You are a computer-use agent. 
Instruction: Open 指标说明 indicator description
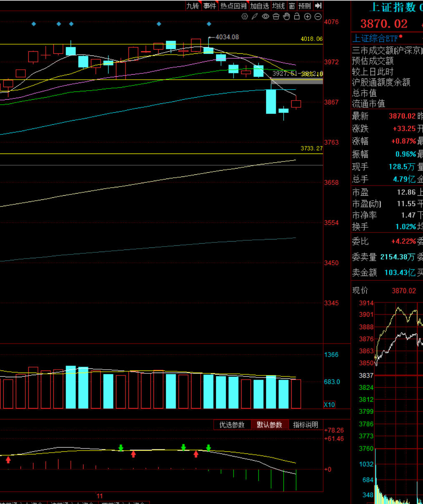tap(305, 425)
